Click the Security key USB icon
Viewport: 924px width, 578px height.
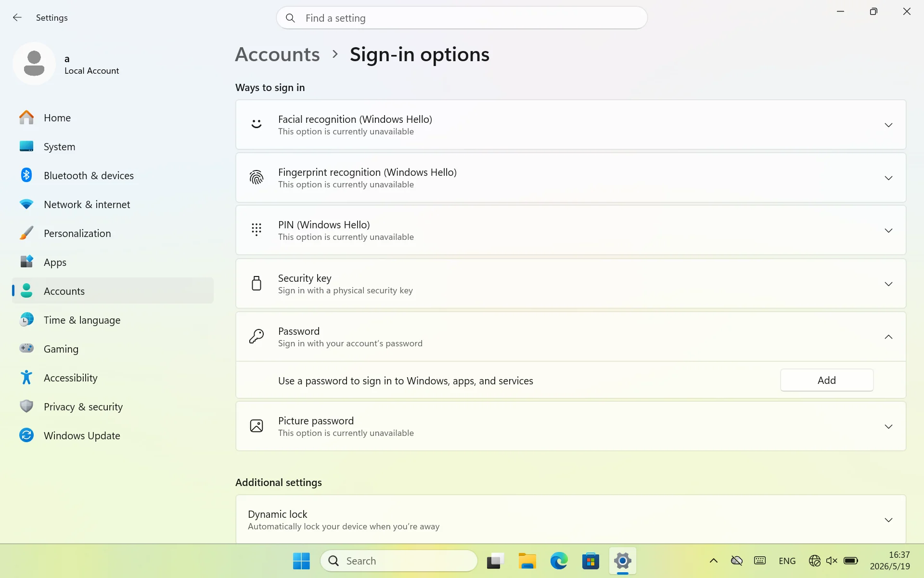click(x=257, y=283)
